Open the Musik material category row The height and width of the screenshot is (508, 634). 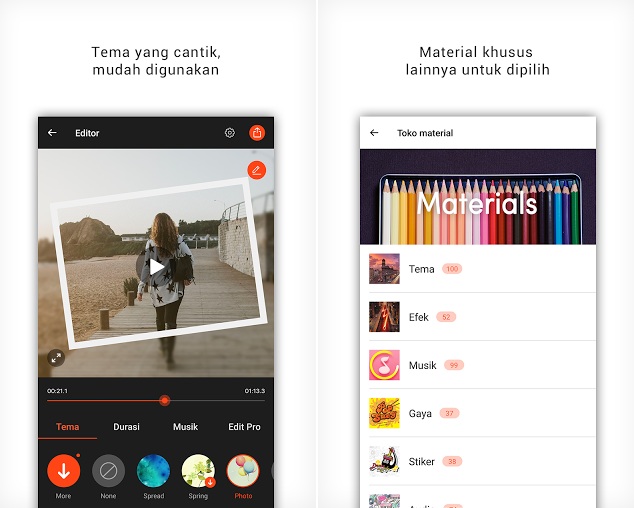(478, 365)
